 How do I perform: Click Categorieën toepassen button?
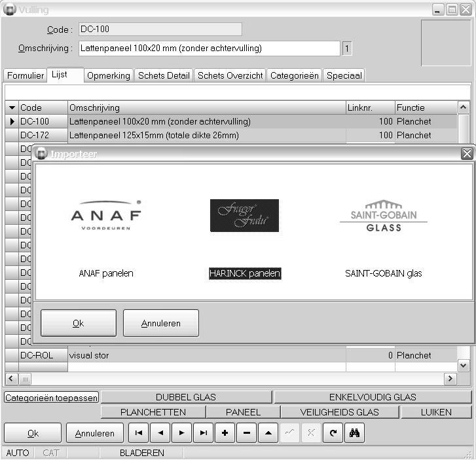(51, 398)
